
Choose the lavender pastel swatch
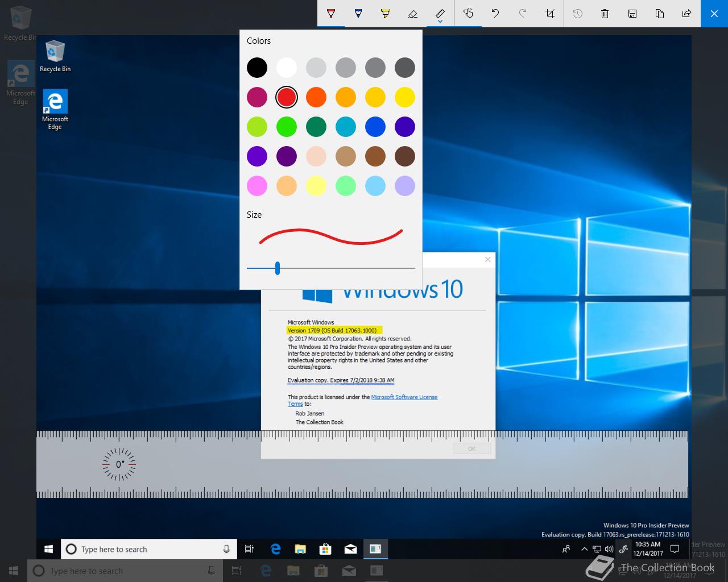pos(405,186)
